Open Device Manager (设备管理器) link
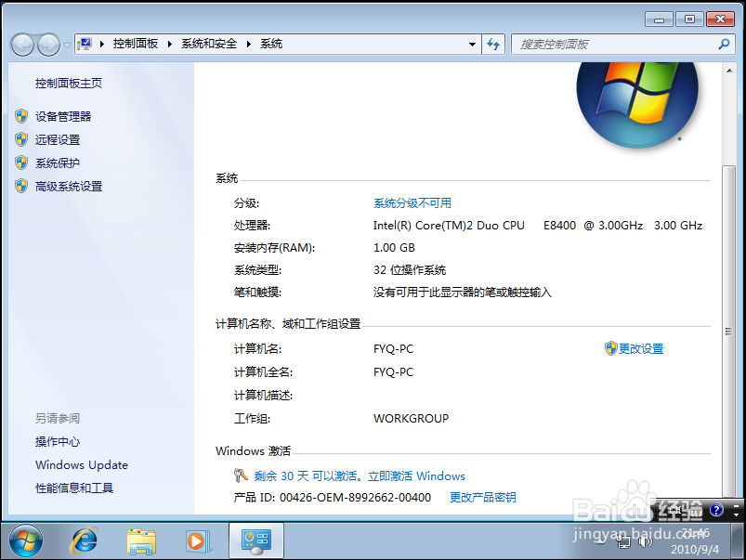746x560 pixels. [x=63, y=117]
